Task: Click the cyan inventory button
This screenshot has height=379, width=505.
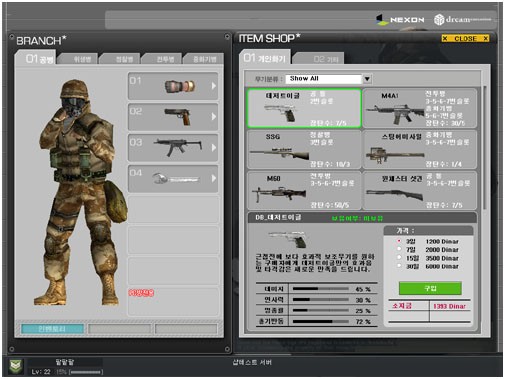Action: pos(52,329)
